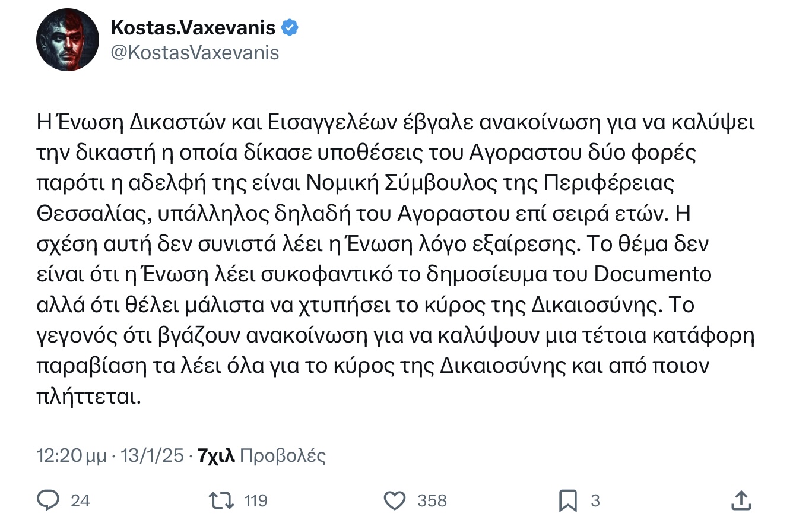Click the 13/1/25 post date

pos(152,456)
